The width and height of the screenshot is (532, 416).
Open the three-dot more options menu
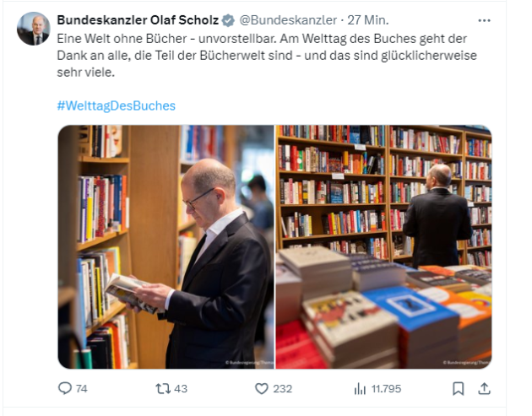coord(484,21)
